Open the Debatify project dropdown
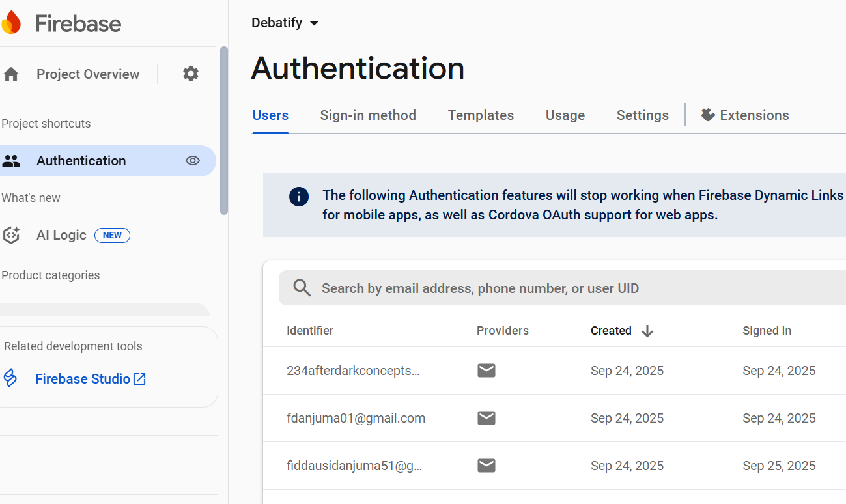The width and height of the screenshot is (846, 504). pos(285,23)
